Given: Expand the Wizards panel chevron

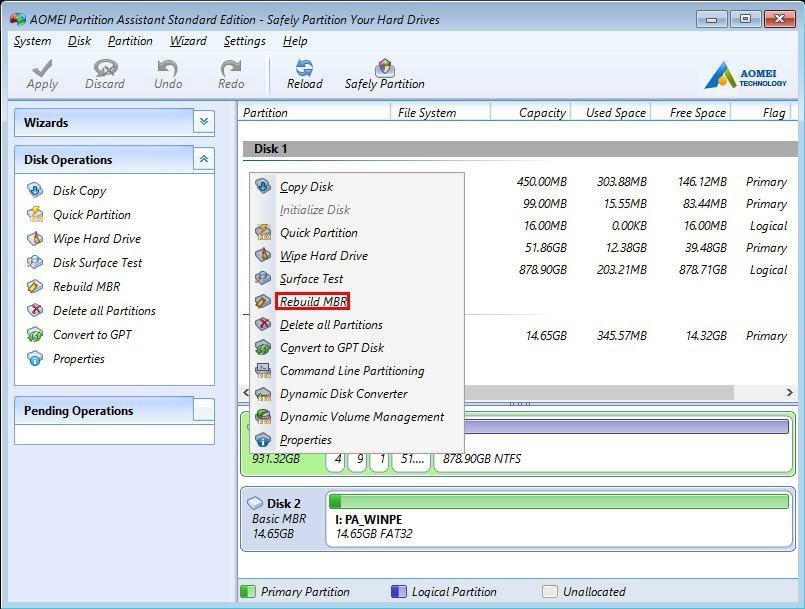Looking at the screenshot, I should click(x=204, y=122).
